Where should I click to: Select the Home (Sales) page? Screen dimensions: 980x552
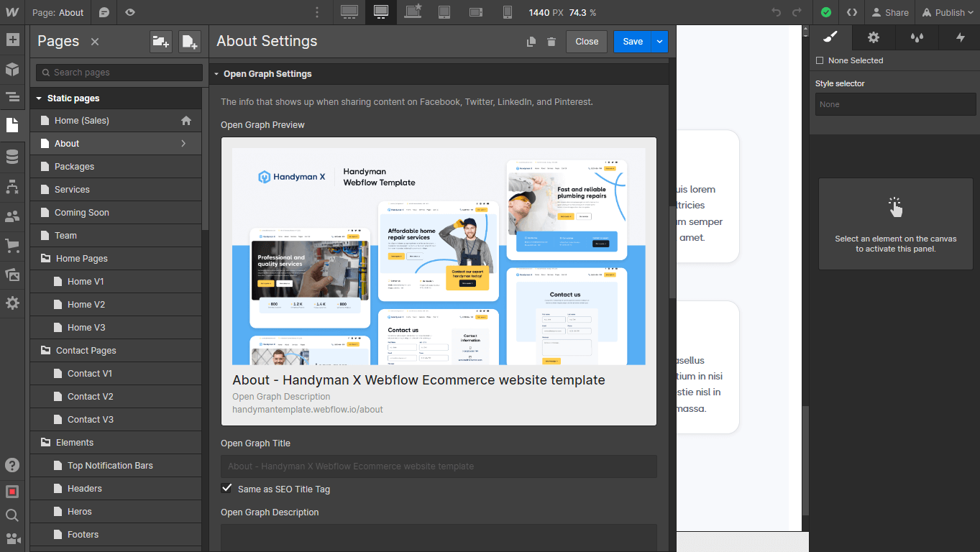click(116, 121)
